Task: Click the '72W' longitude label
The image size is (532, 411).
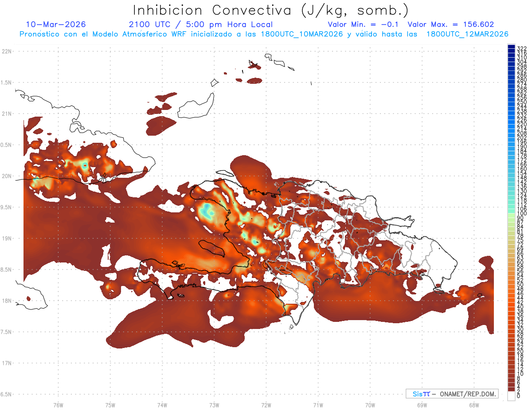Action: tap(266, 405)
